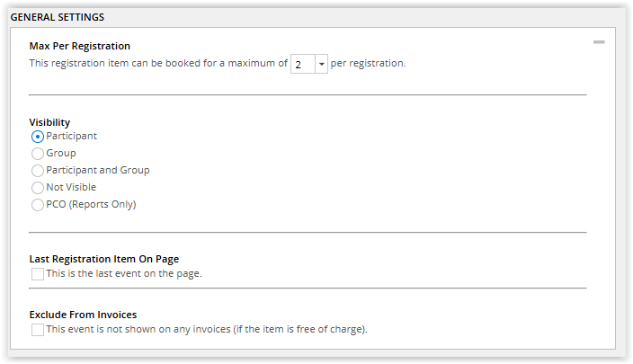Click the 'Not Visible' option label text
Image resolution: width=633 pixels, height=364 pixels.
tap(71, 187)
